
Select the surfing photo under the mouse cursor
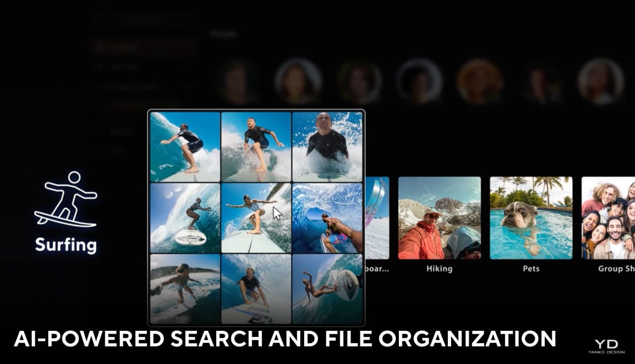pyautogui.click(x=256, y=218)
